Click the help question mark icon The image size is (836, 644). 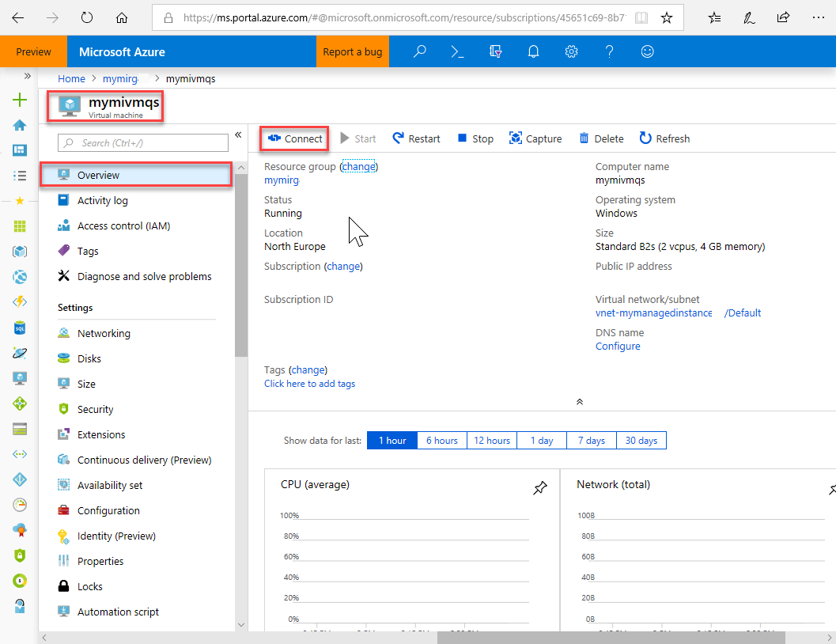pos(609,51)
